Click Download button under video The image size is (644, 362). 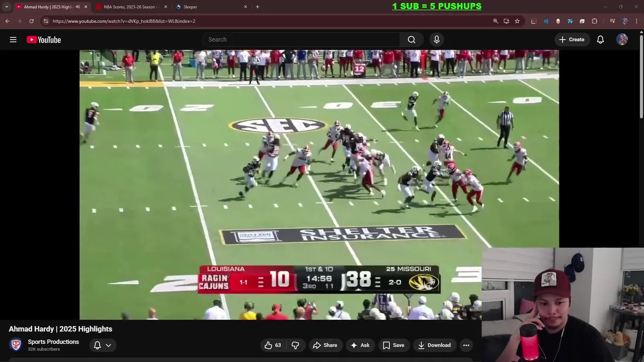click(x=434, y=345)
